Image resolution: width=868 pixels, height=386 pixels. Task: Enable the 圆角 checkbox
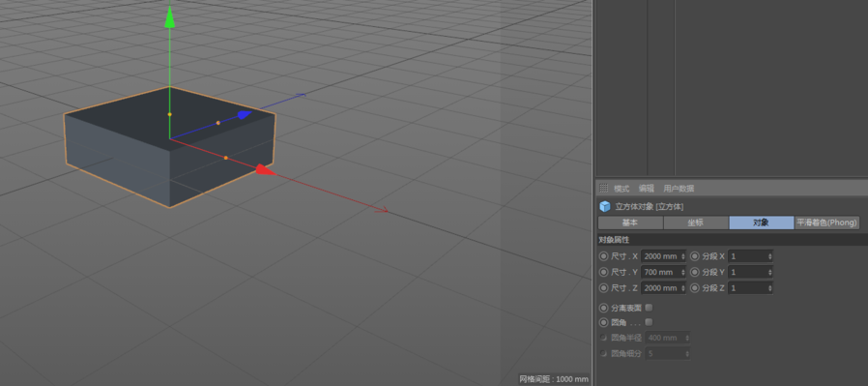[x=649, y=322]
